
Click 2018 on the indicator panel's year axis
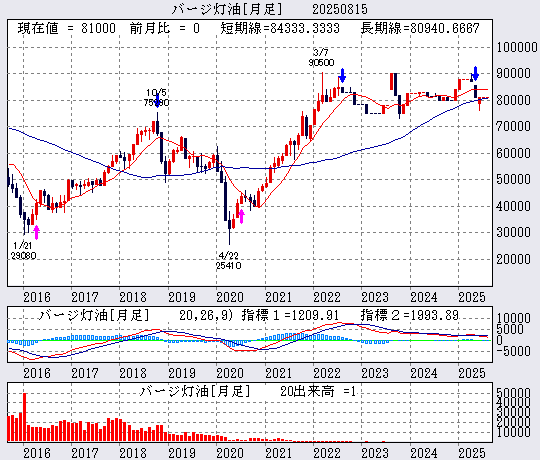click(133, 373)
